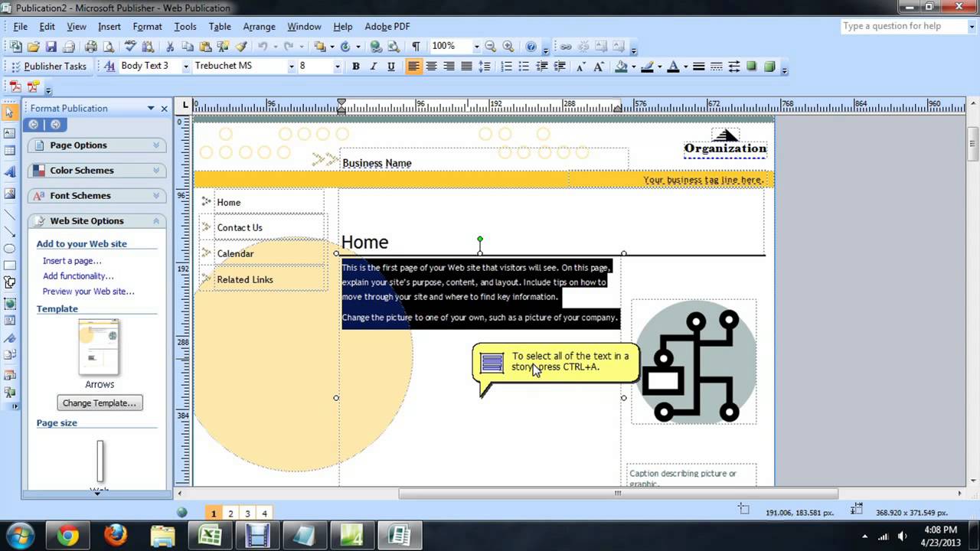Expand the Font Schemes section
The width and height of the screenshot is (980, 551).
tap(97, 196)
